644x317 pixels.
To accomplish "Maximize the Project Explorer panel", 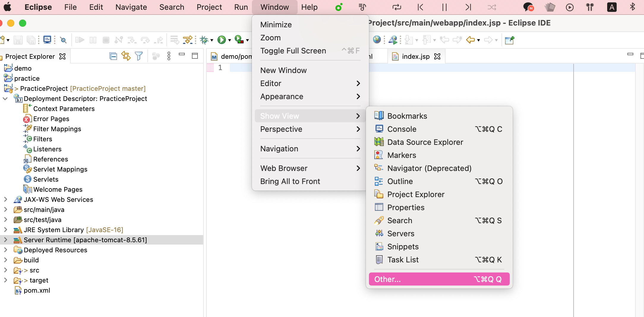I will tap(195, 56).
